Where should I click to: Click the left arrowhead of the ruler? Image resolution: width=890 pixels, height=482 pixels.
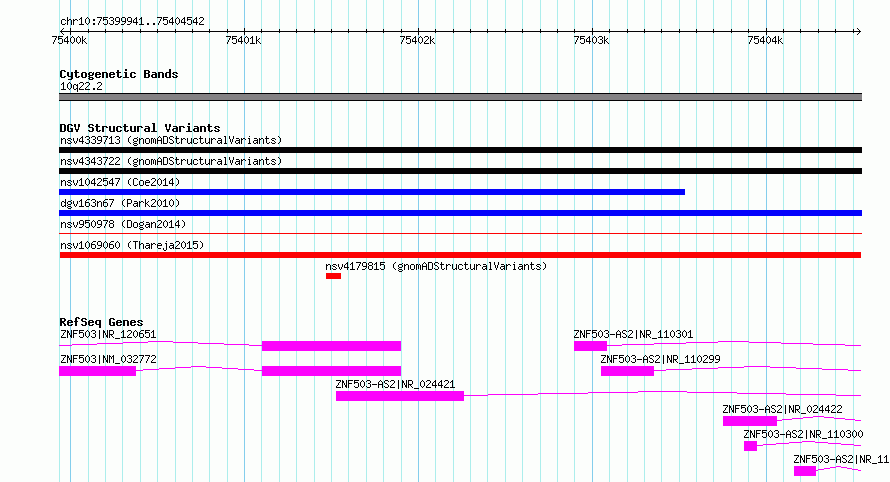click(x=63, y=31)
